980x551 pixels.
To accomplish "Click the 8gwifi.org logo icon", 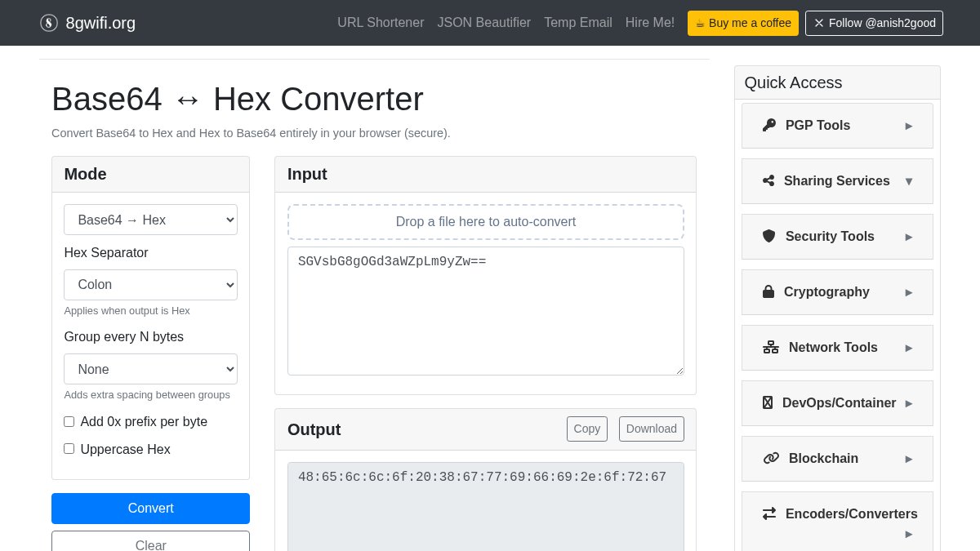I will pos(49,23).
